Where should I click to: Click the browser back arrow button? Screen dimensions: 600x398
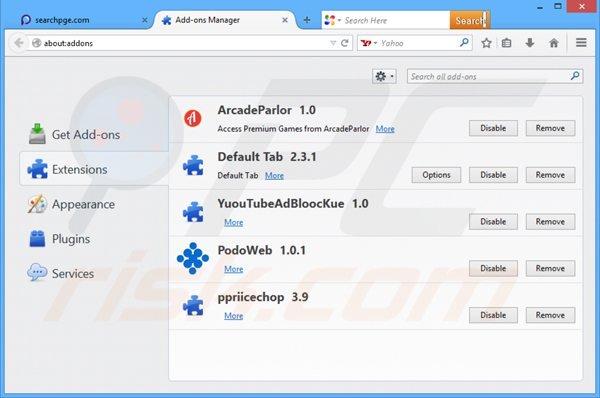tap(19, 43)
